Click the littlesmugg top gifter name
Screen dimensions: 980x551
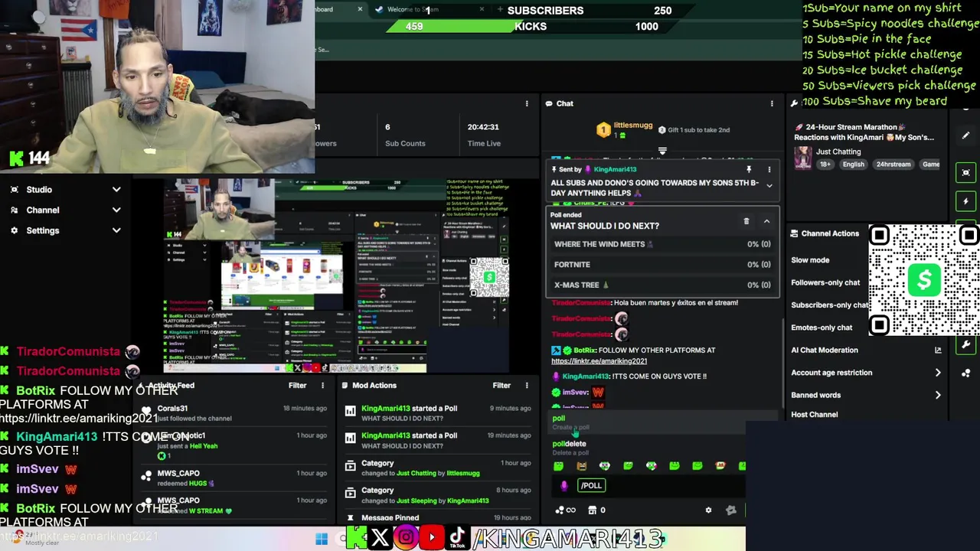[632, 125]
